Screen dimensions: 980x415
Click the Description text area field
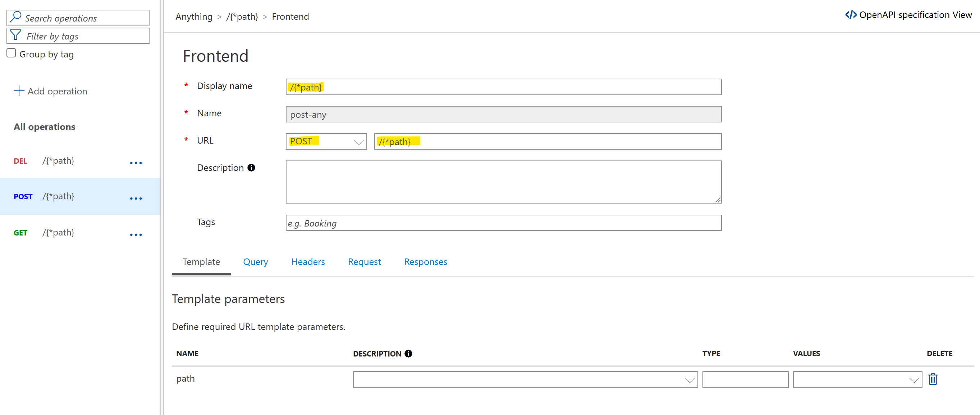[503, 181]
